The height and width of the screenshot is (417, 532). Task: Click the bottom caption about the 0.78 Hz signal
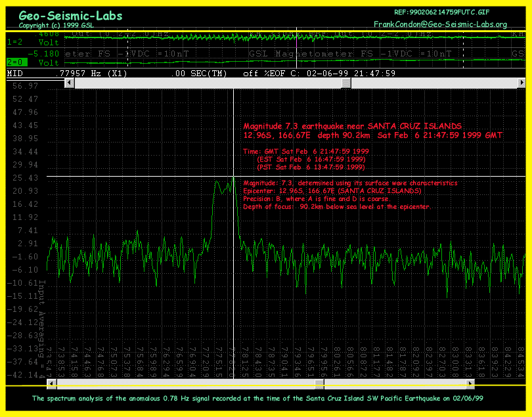pyautogui.click(x=257, y=399)
